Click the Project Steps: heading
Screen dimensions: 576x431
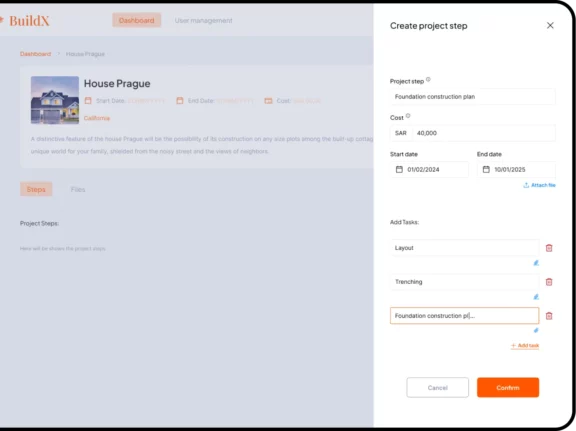click(x=39, y=223)
